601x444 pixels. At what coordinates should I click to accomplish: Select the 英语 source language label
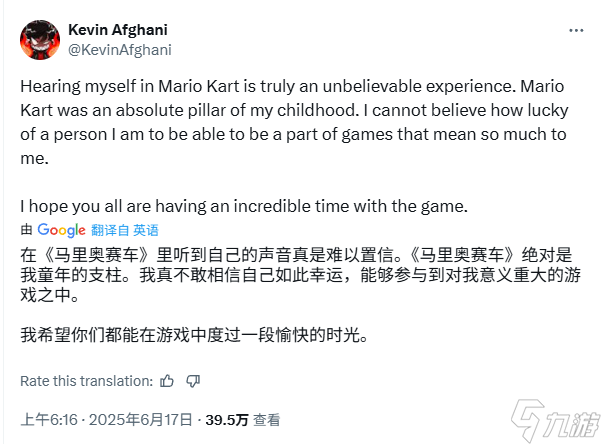point(146,229)
